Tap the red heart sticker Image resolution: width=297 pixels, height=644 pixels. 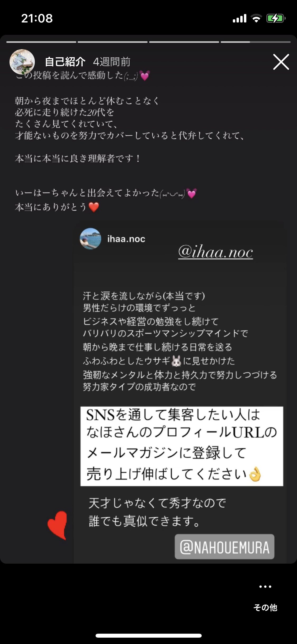57,525
